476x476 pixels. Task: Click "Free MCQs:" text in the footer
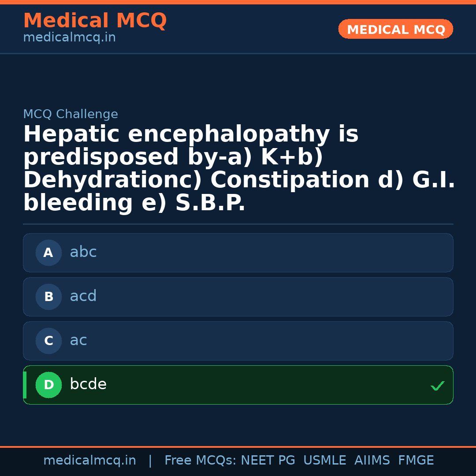click(x=200, y=461)
